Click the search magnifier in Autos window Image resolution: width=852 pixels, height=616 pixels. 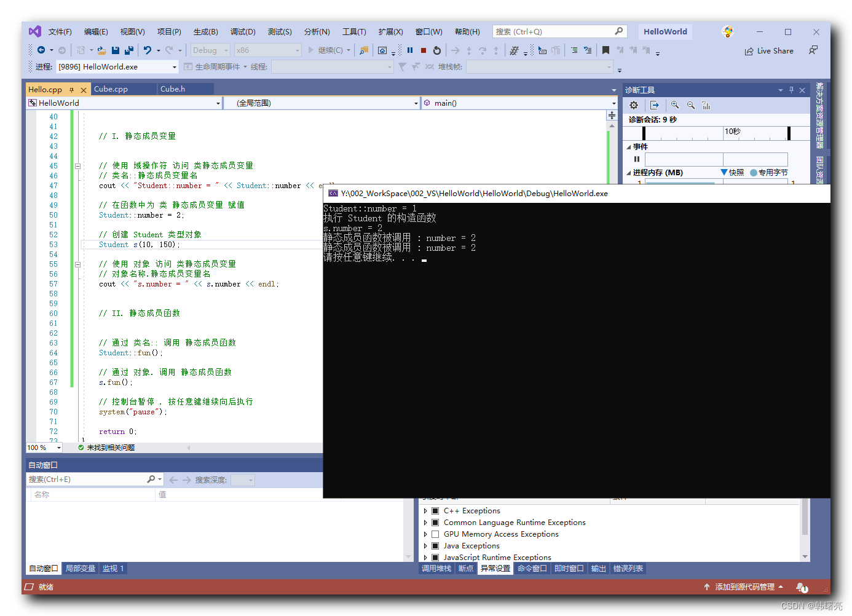(151, 479)
